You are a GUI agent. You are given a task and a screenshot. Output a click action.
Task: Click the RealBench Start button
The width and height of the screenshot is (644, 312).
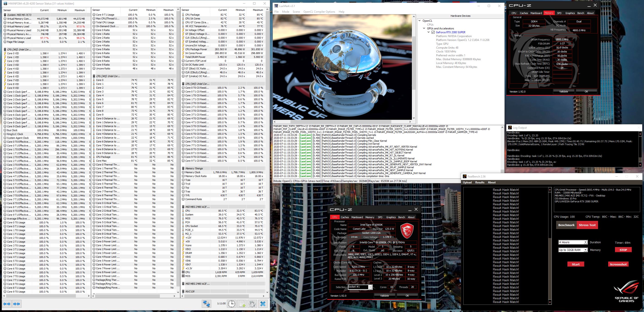click(x=575, y=264)
